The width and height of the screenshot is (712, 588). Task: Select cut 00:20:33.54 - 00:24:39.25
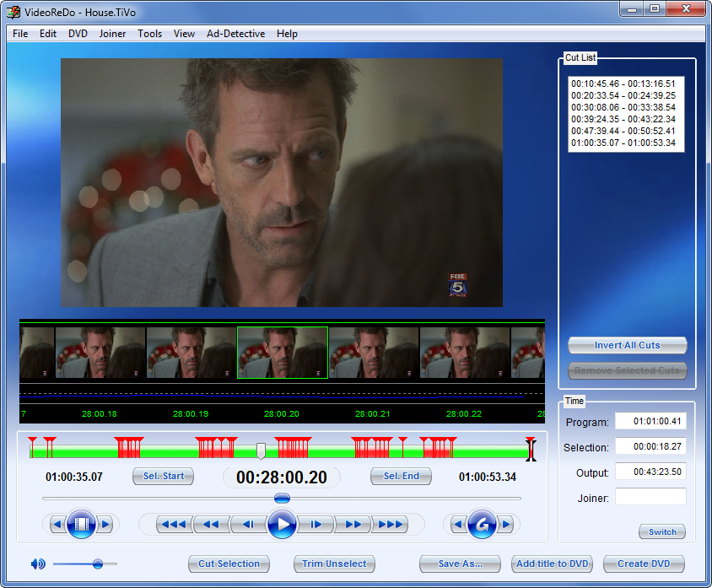pyautogui.click(x=623, y=95)
